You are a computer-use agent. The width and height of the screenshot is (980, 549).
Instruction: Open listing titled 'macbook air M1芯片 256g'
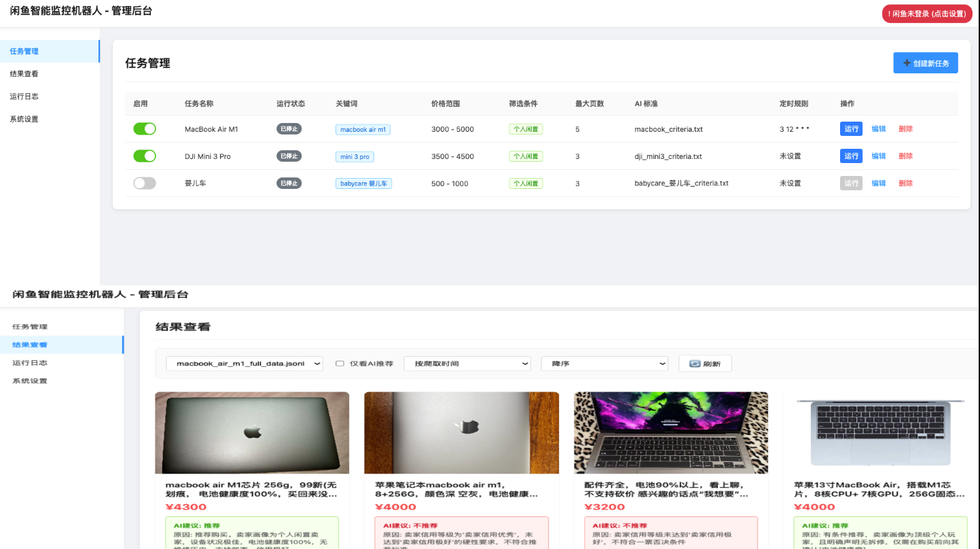[x=251, y=490]
